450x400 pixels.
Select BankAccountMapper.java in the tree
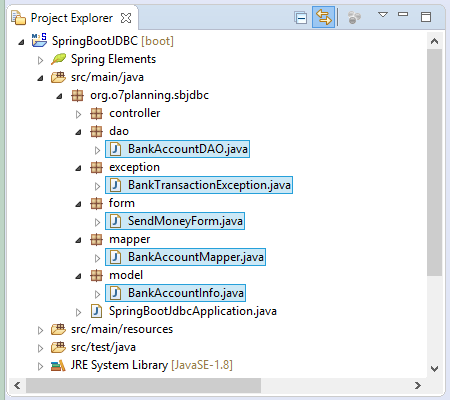coord(185,257)
